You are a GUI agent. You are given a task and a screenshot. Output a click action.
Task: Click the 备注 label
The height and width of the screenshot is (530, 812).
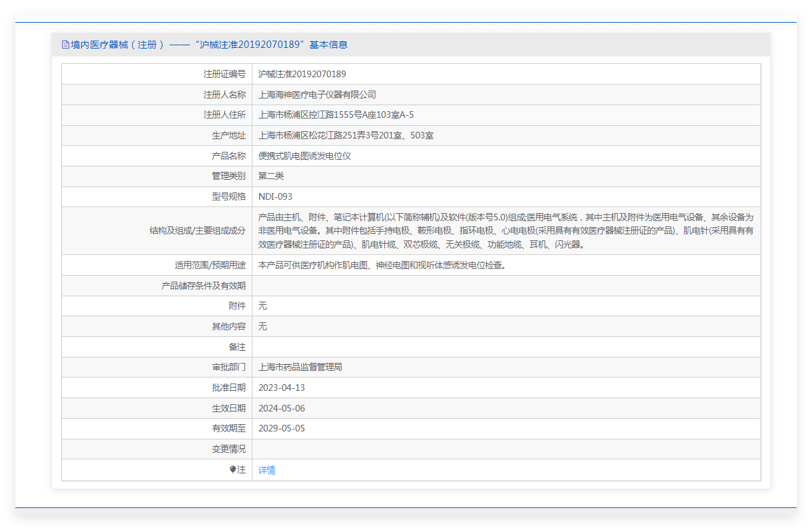[237, 347]
